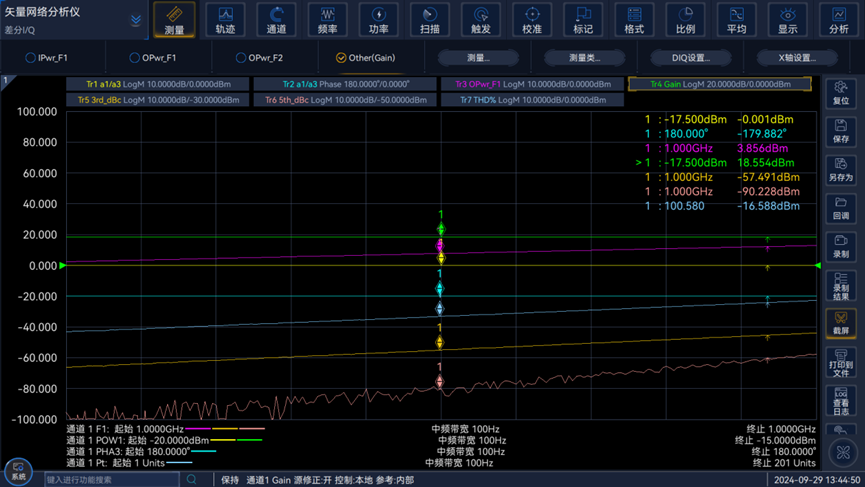
Task: Open the 平均 averaging menu
Action: point(736,20)
